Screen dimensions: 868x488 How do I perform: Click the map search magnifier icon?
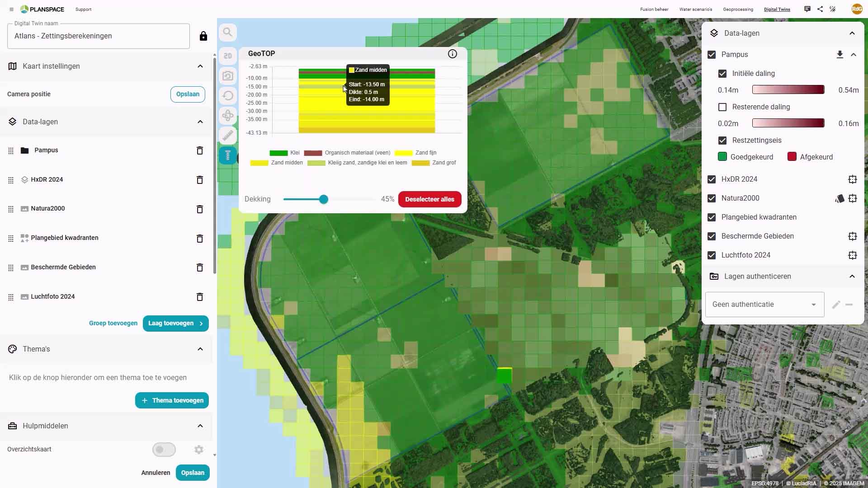pyautogui.click(x=228, y=33)
